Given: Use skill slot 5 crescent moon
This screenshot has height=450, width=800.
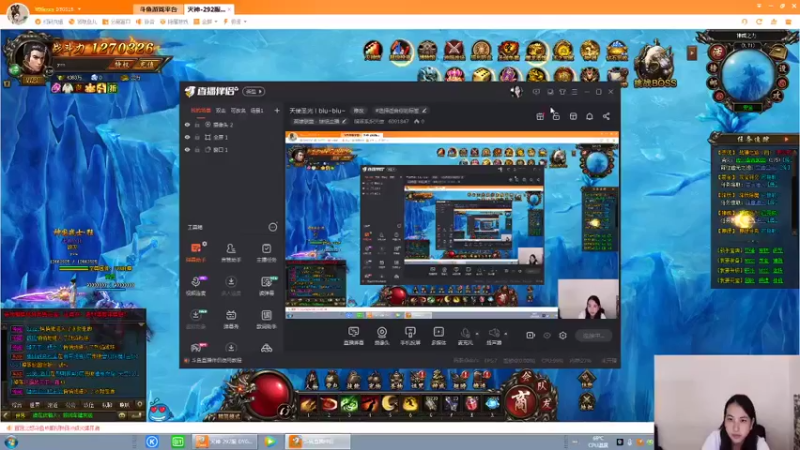Looking at the screenshot, I should [x=390, y=404].
